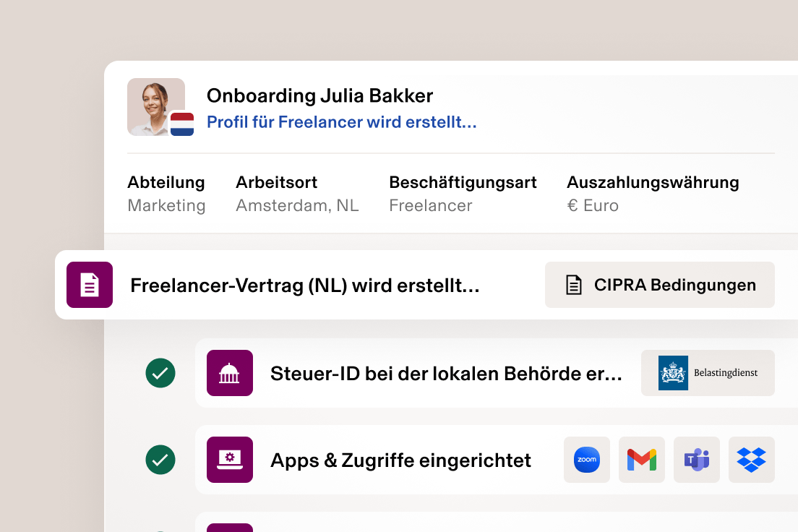
Task: Click the laptop icon beside Apps & Zugriffe
Action: tap(229, 460)
